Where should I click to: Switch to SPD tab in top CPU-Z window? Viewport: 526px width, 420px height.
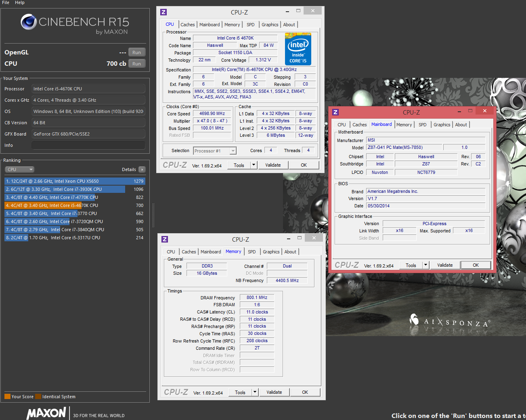pos(251,25)
